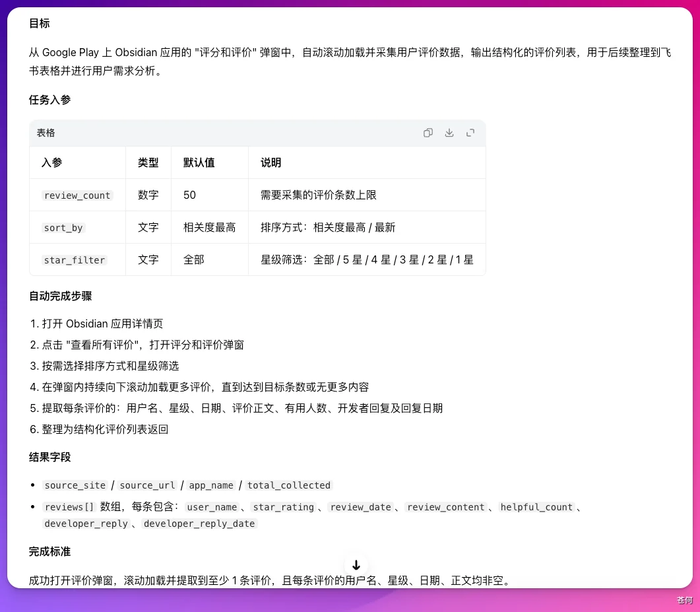The image size is (700, 612).
Task: Click step 6 整理为结构化评价列表返回
Action: [99, 429]
